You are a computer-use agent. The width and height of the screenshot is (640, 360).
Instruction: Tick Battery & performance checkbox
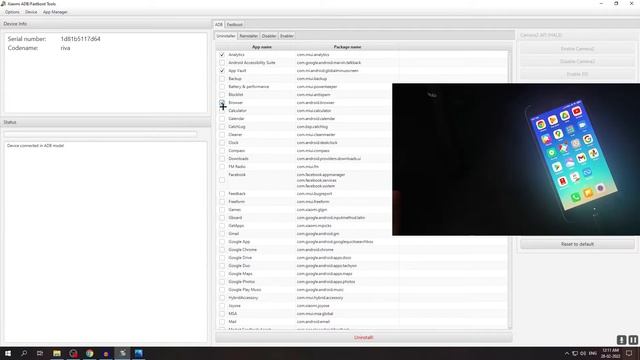click(x=222, y=87)
